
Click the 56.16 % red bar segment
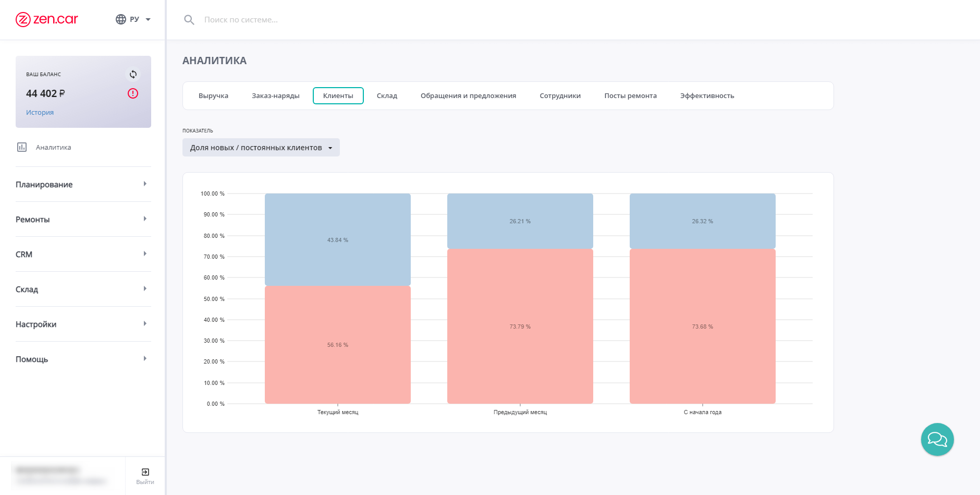[338, 345]
